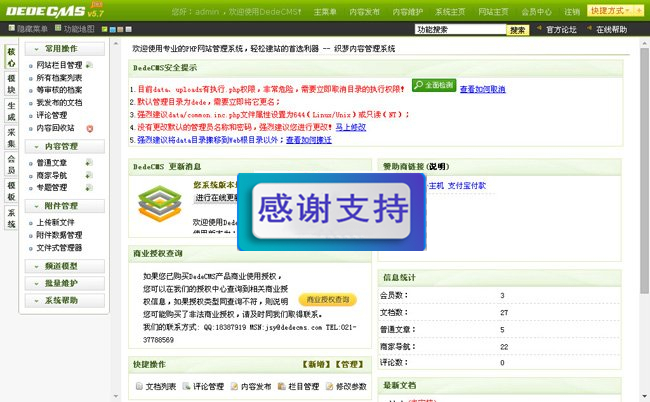The height and width of the screenshot is (402, 650).
Task: Open 等审核的档案 in the side menu
Action: 59,90
